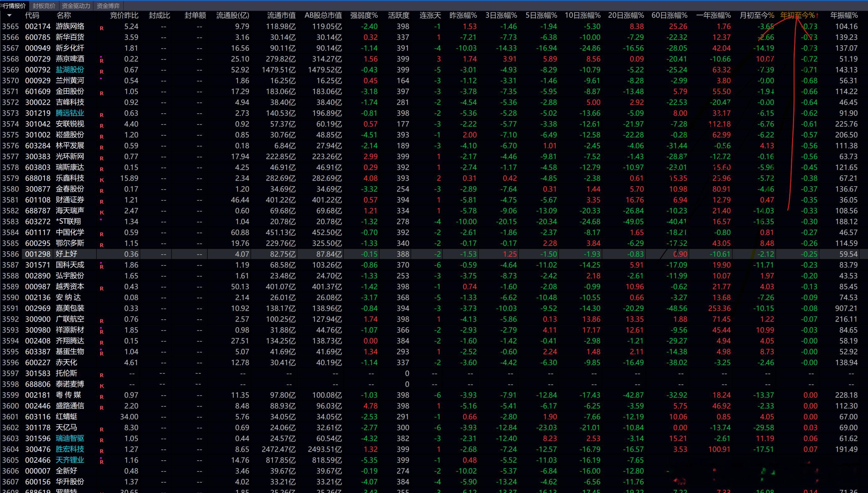Switch to the 封板竞价 tab
The height and width of the screenshot is (493, 868).
44,6
